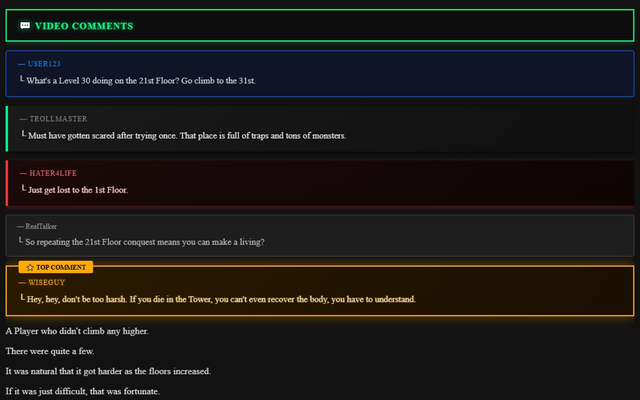
Task: Click the TOP COMMENT badge
Action: coord(56,267)
